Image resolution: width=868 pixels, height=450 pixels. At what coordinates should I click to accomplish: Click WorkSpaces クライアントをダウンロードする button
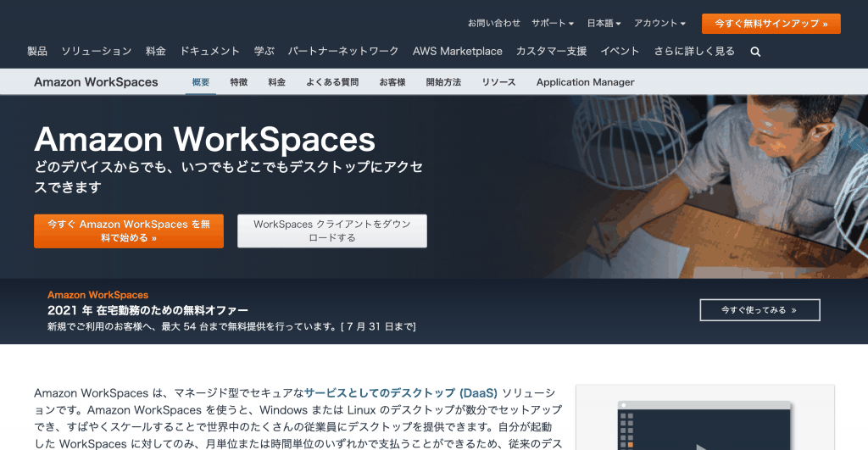[x=332, y=231]
